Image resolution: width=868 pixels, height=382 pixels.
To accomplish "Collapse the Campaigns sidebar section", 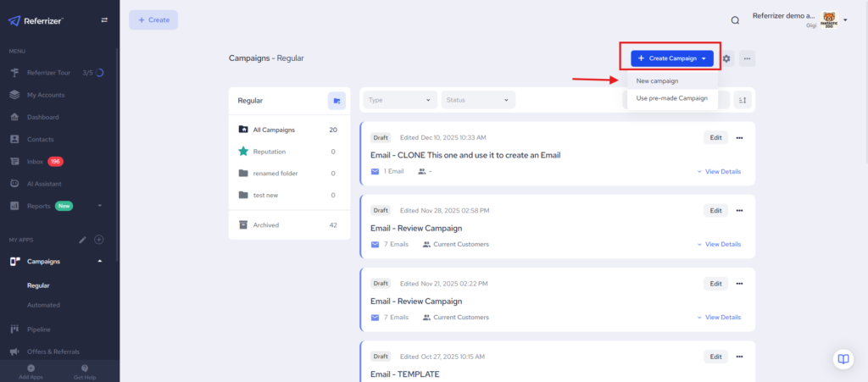I will tap(100, 261).
